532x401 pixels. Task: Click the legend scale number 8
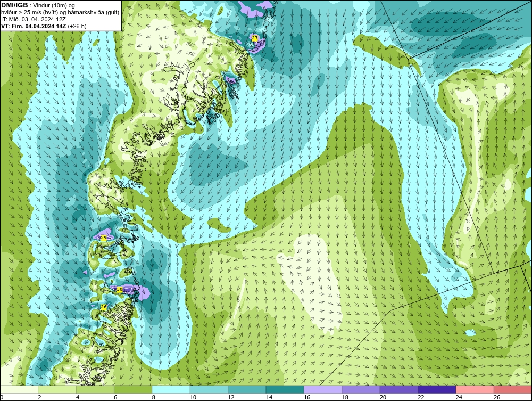pos(154,397)
